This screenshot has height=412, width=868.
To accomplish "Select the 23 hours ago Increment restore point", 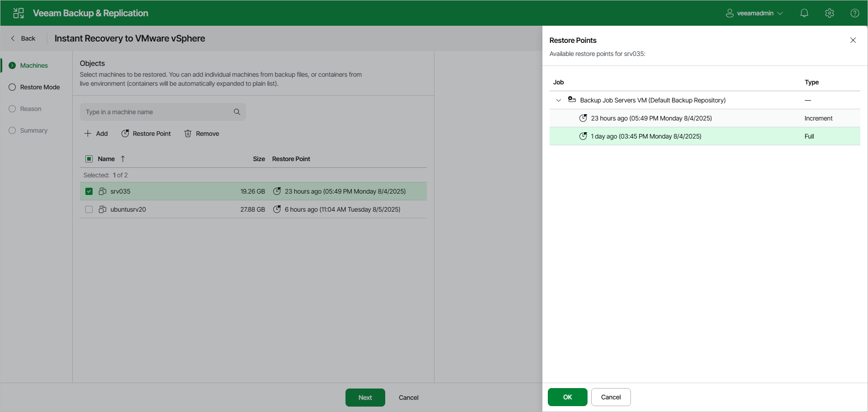I will [x=705, y=118].
